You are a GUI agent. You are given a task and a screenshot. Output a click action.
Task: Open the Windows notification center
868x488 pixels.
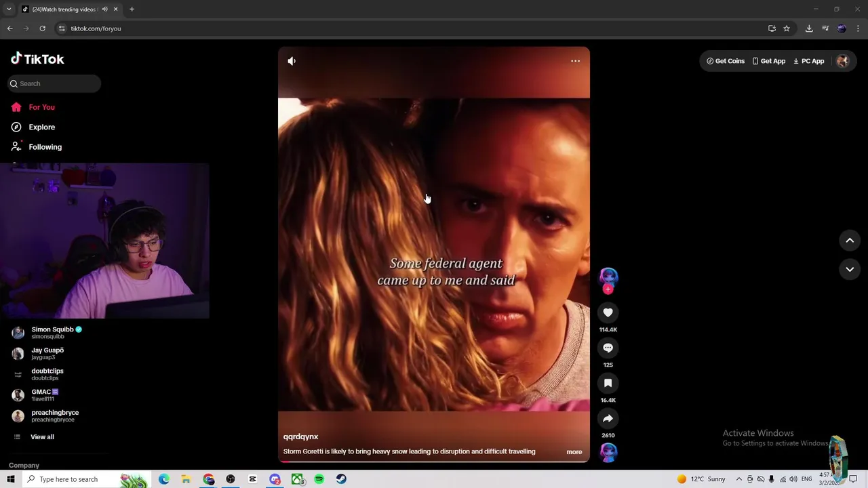[x=853, y=479]
